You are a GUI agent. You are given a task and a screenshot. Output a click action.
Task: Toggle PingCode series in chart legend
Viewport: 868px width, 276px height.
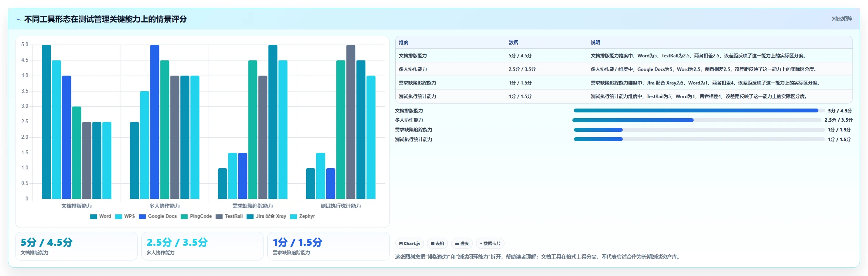pyautogui.click(x=196, y=216)
